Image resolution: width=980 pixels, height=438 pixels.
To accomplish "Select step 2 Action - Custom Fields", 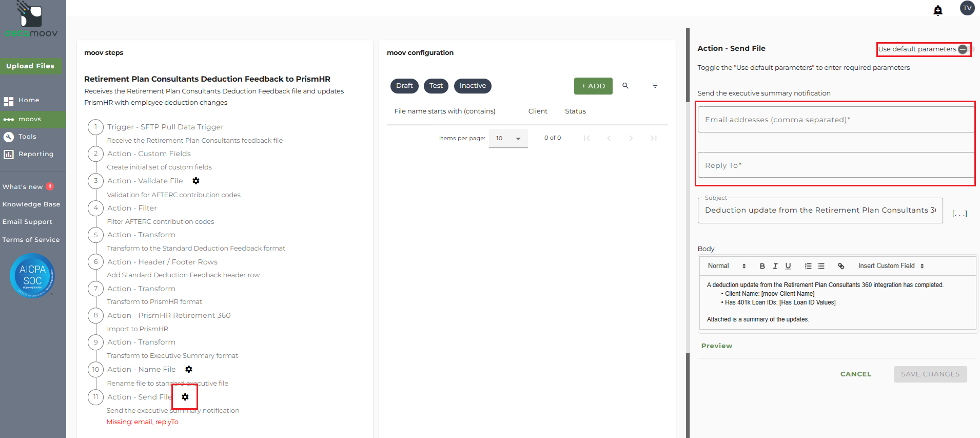I will click(x=149, y=154).
